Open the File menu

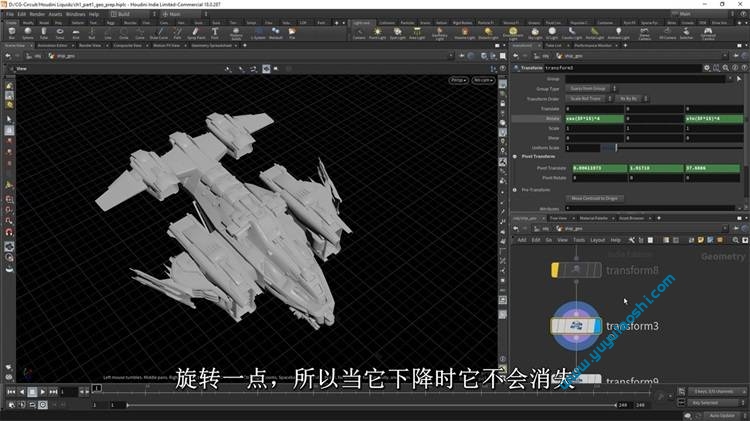pyautogui.click(x=10, y=14)
